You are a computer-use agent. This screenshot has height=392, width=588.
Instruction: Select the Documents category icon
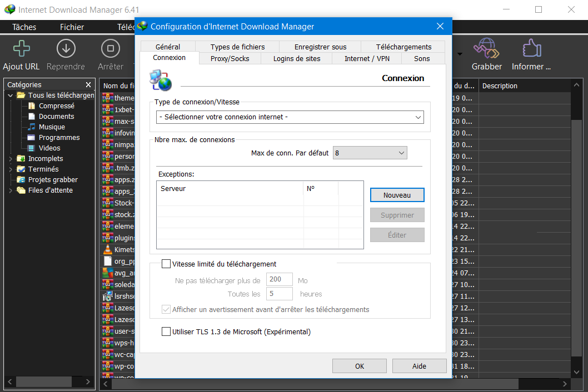pos(32,117)
